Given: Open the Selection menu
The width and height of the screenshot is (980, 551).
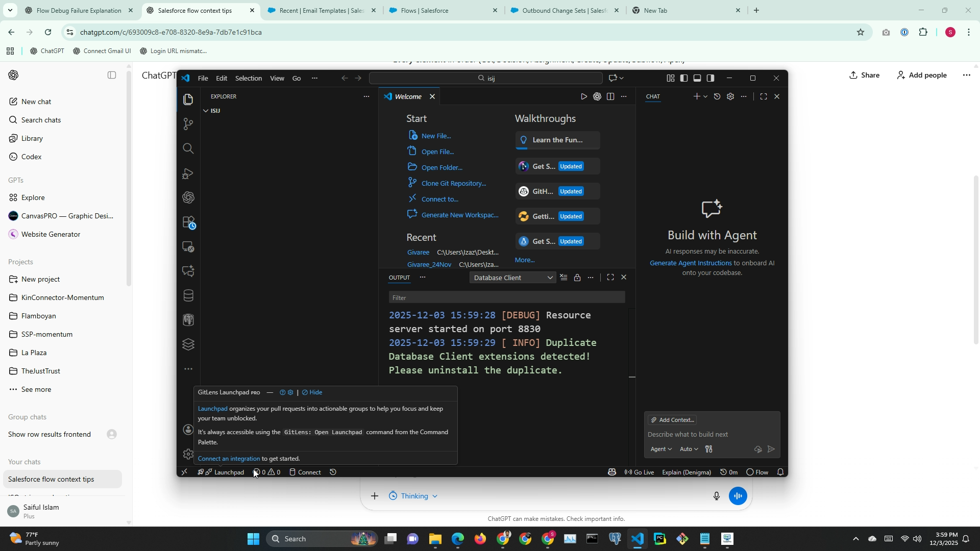Looking at the screenshot, I should tap(248, 78).
